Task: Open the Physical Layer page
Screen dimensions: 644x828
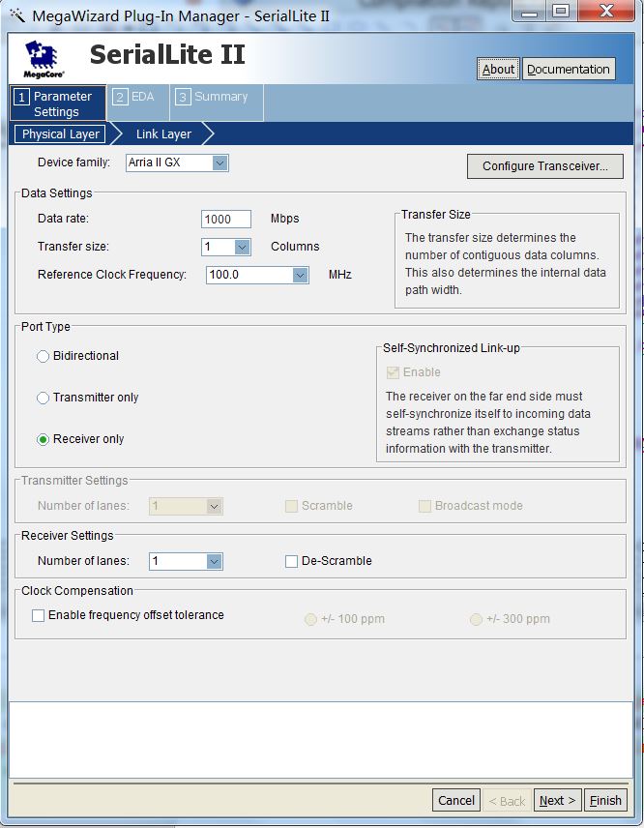Action: point(60,134)
